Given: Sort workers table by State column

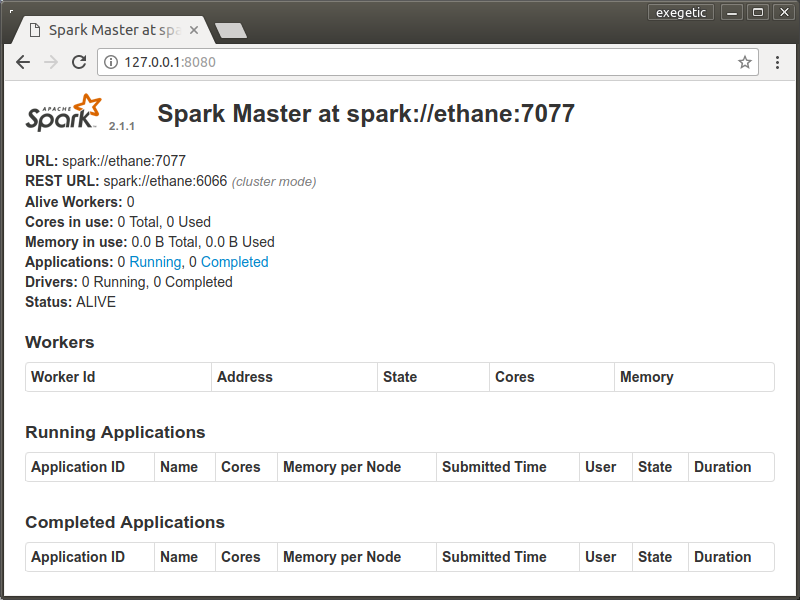Looking at the screenshot, I should click(x=400, y=377).
